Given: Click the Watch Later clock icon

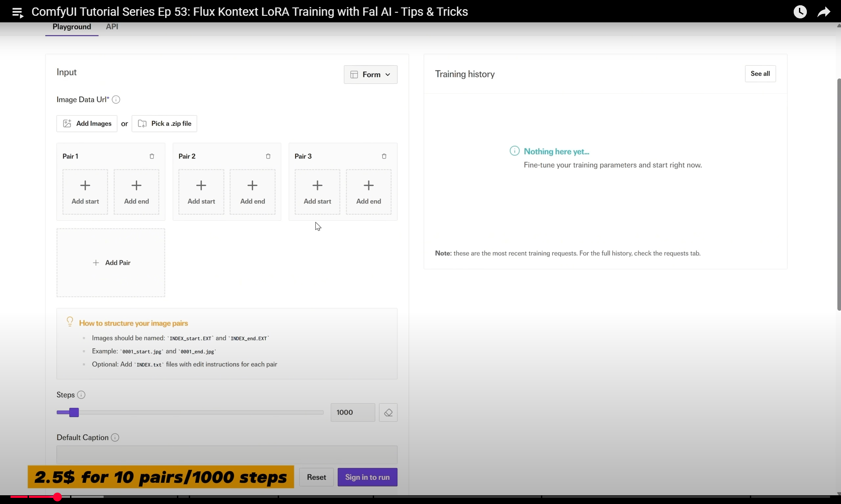Looking at the screenshot, I should [800, 12].
